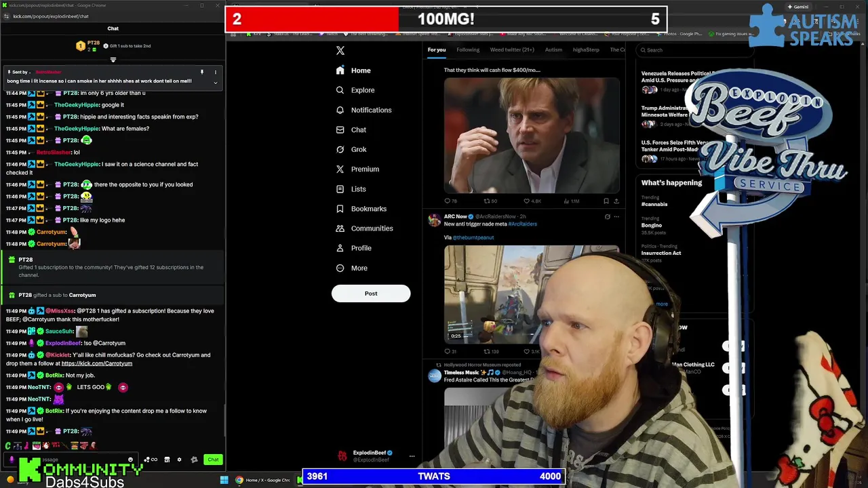Open Explore in X sidebar

(x=355, y=90)
